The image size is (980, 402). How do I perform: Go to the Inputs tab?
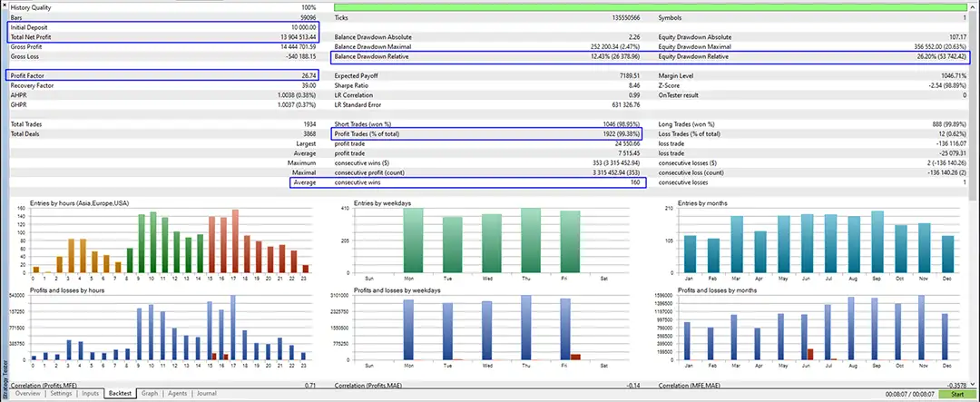click(91, 394)
